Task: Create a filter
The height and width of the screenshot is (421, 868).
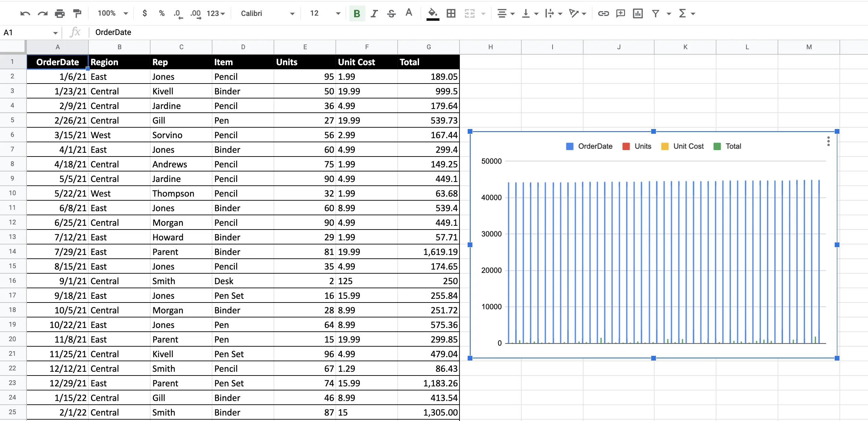Action: pos(655,13)
